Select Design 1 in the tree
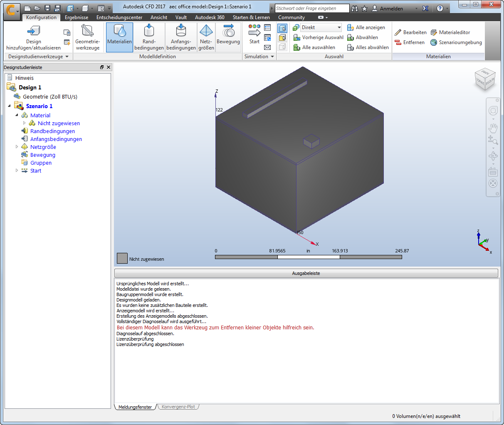The image size is (504, 425). click(x=30, y=87)
